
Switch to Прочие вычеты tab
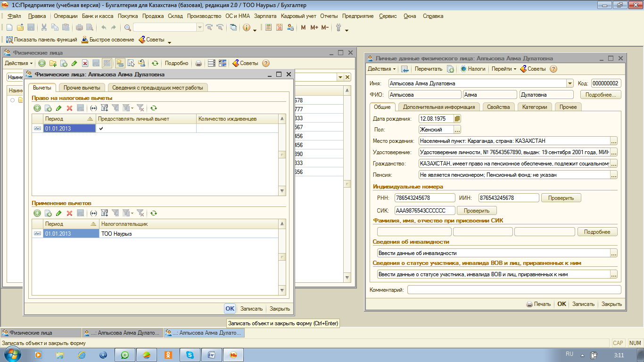82,88
